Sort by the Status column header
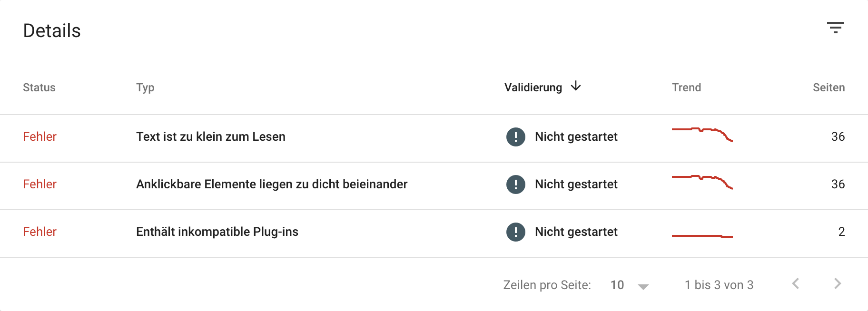The width and height of the screenshot is (868, 311). [39, 87]
